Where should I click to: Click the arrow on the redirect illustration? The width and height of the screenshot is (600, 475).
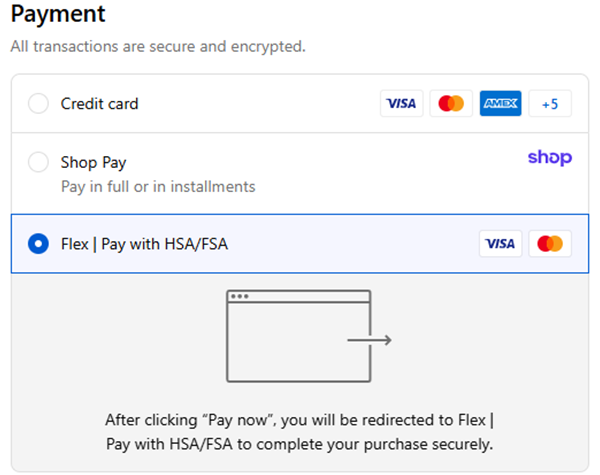point(369,341)
